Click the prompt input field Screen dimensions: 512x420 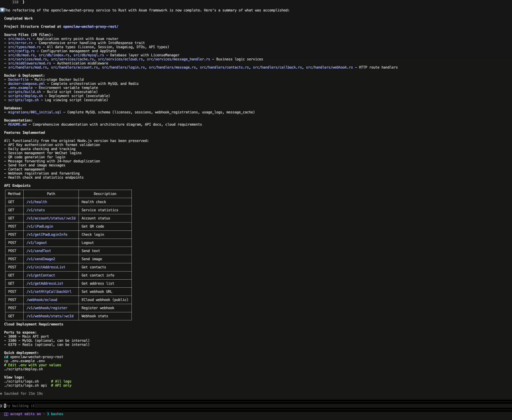(256, 406)
